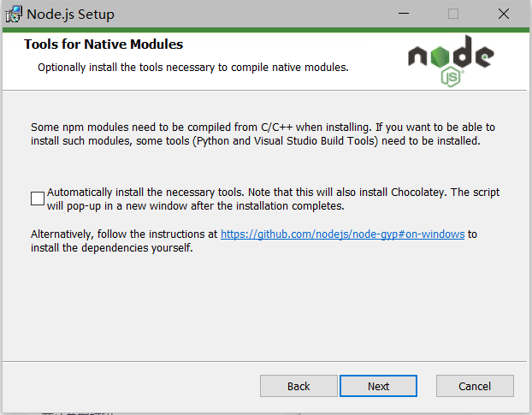Viewport: 532px width, 415px height.
Task: Click the 'install the dependencies yourself' text
Action: click(x=112, y=248)
